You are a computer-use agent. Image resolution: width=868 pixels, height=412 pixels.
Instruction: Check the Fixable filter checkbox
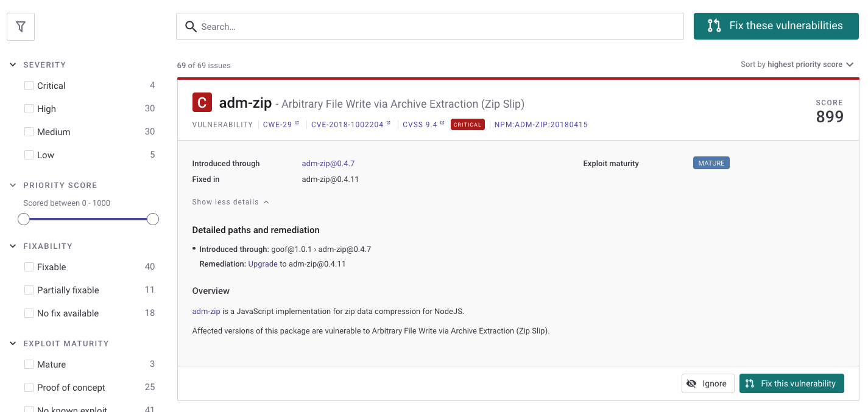29,267
